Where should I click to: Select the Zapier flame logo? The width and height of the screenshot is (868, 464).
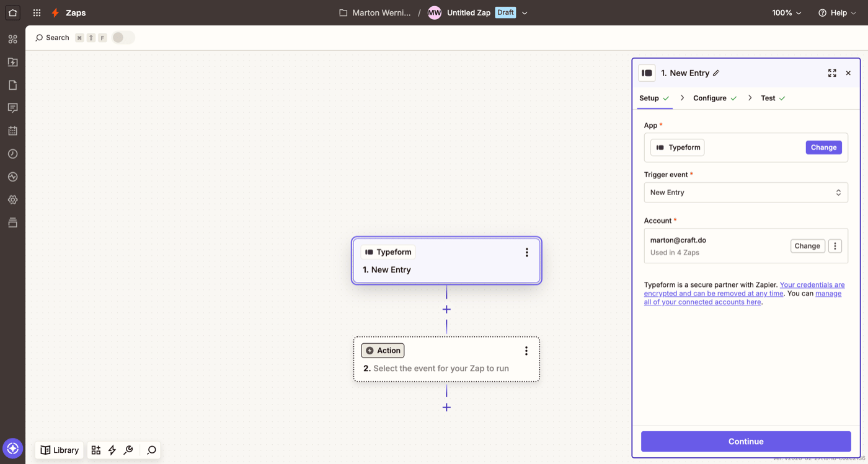pyautogui.click(x=55, y=12)
